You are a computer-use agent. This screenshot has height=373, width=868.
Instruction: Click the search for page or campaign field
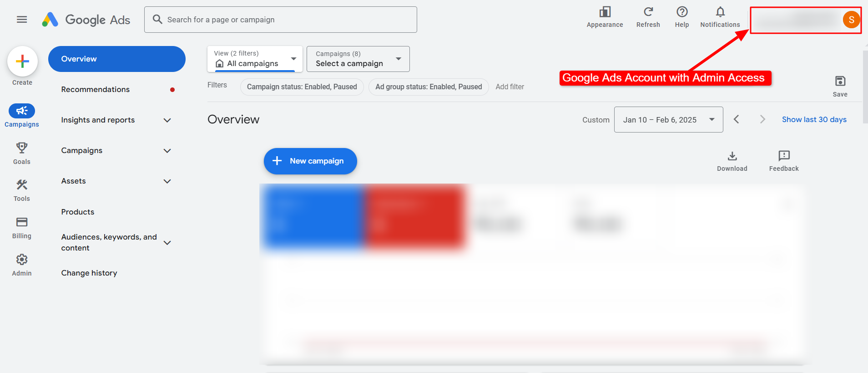pyautogui.click(x=281, y=20)
